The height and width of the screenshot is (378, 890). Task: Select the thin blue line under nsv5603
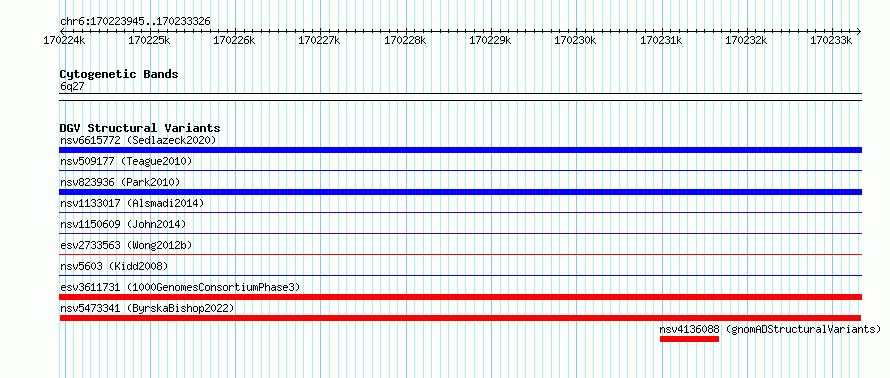click(460, 275)
